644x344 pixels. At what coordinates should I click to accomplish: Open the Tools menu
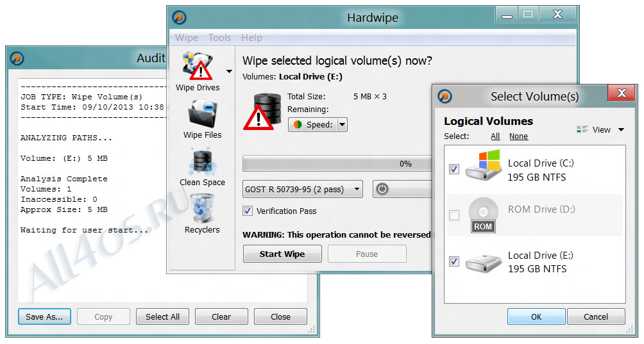[x=220, y=38]
